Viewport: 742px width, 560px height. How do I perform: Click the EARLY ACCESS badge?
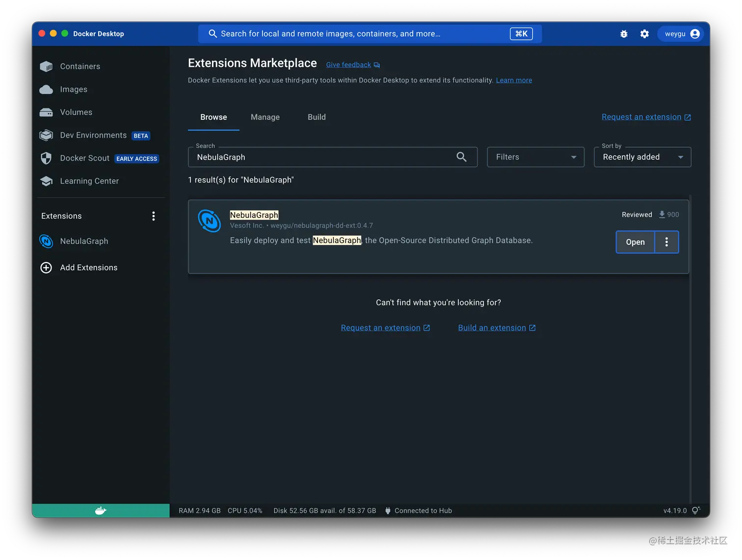137,159
